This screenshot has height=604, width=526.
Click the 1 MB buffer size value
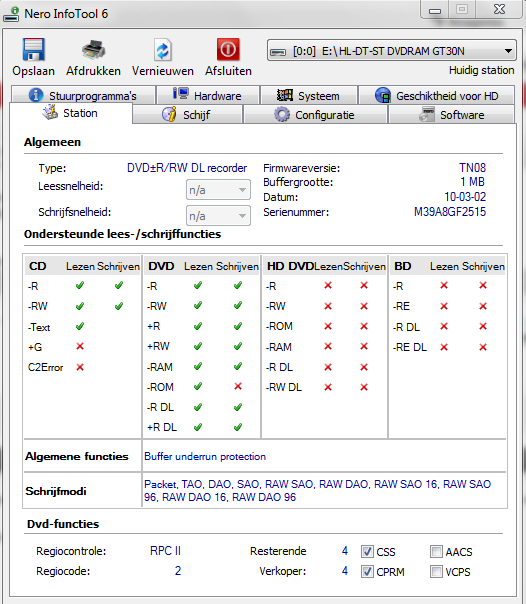tap(472, 182)
